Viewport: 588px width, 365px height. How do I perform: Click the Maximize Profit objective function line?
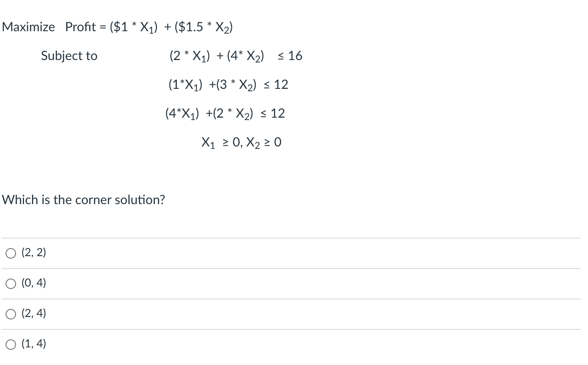click(118, 27)
